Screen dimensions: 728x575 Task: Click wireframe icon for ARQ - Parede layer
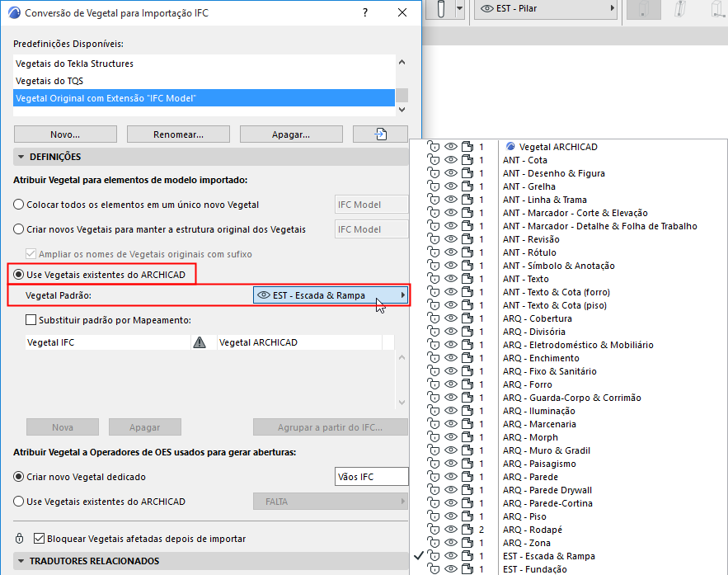[467, 477]
